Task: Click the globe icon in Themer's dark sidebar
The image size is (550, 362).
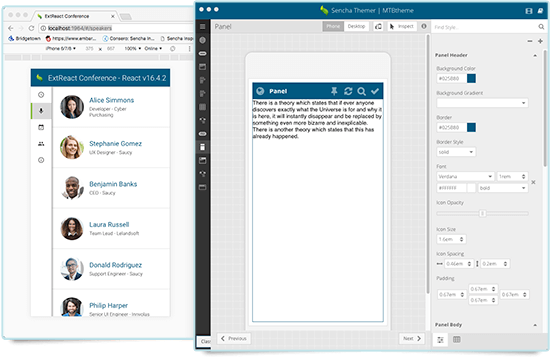Action: 202,40
